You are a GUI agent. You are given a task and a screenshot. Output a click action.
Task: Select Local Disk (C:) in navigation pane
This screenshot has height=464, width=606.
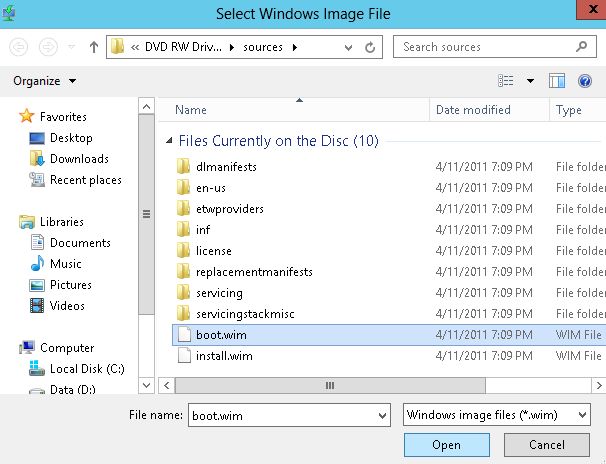[x=86, y=369]
